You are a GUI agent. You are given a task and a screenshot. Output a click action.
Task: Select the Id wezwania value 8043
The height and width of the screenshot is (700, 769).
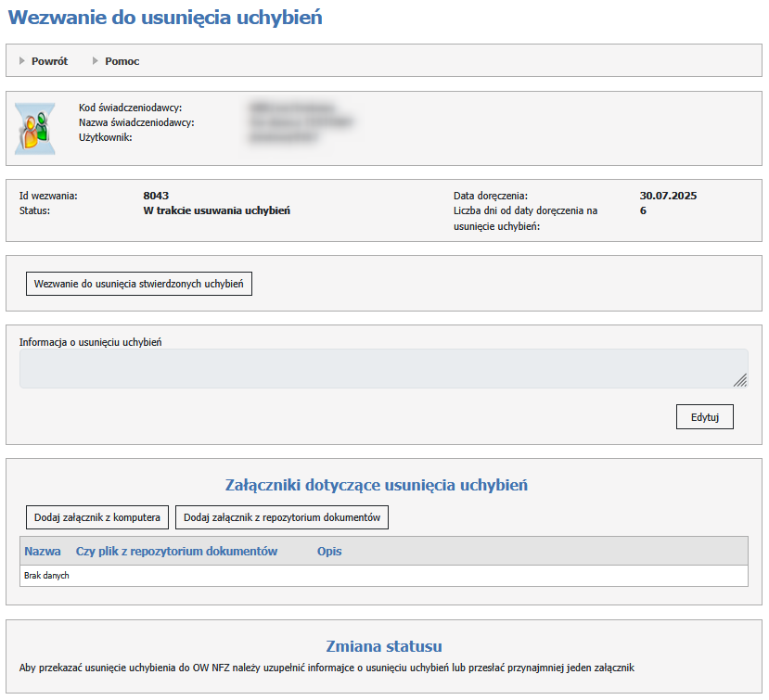[156, 196]
